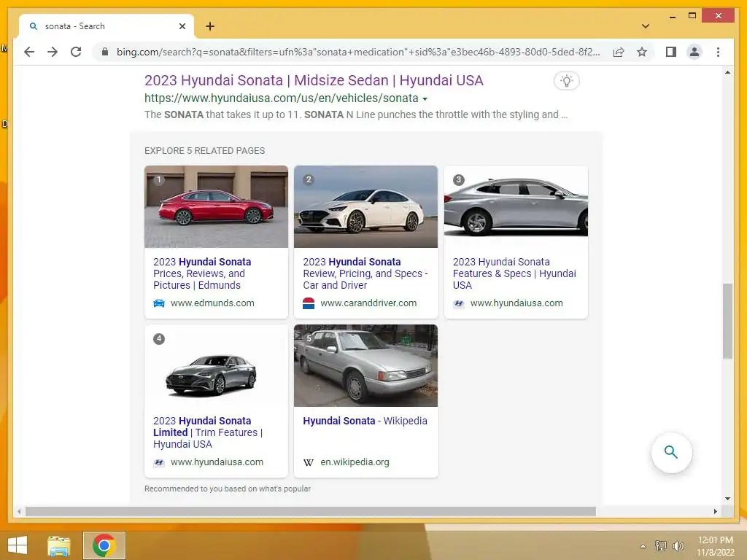The image size is (747, 560).
Task: Open the Chrome three-dot menu
Action: [x=718, y=52]
